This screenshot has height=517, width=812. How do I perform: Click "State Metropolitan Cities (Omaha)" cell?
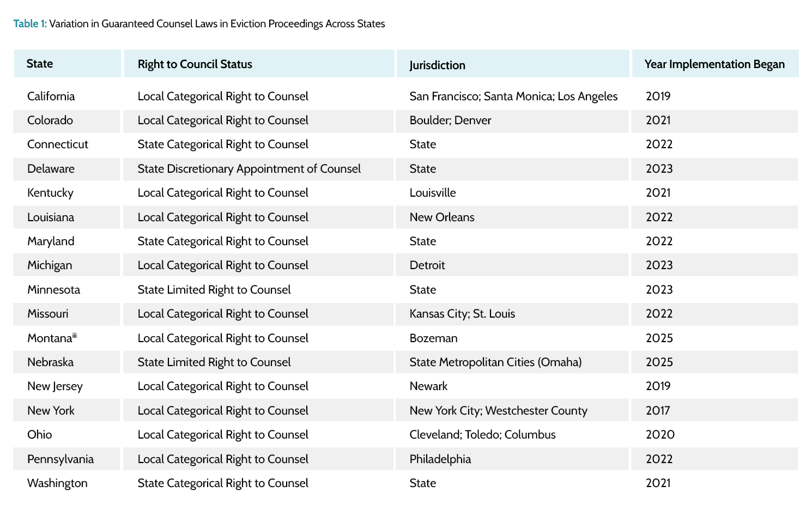[495, 362]
